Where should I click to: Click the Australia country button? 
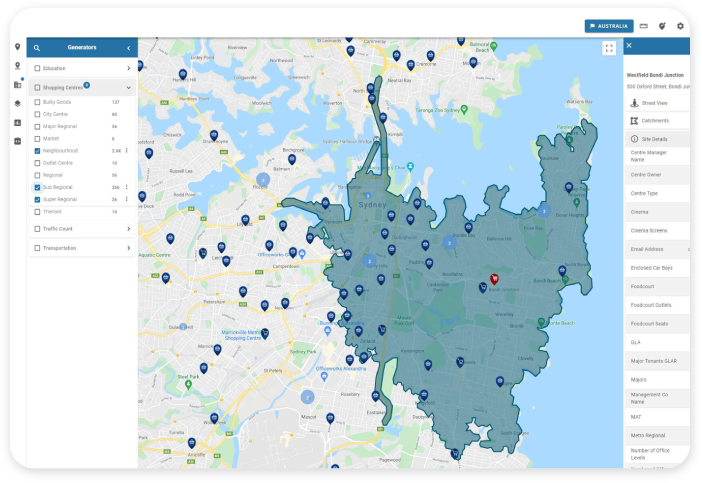click(x=609, y=26)
